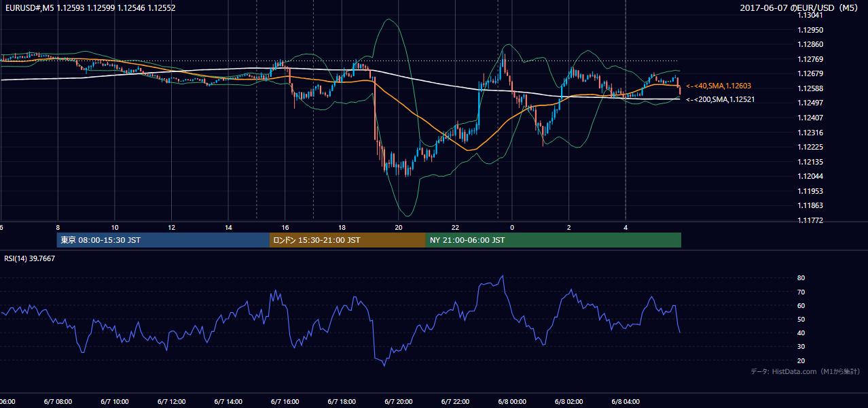Click price axis label 1.12225

(810, 147)
